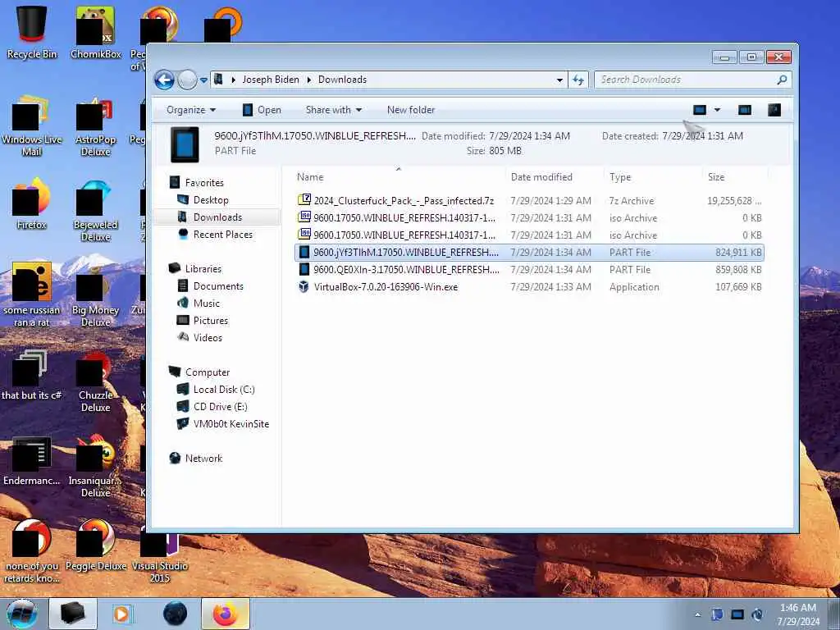Sort files by Date modified column

coord(554,177)
